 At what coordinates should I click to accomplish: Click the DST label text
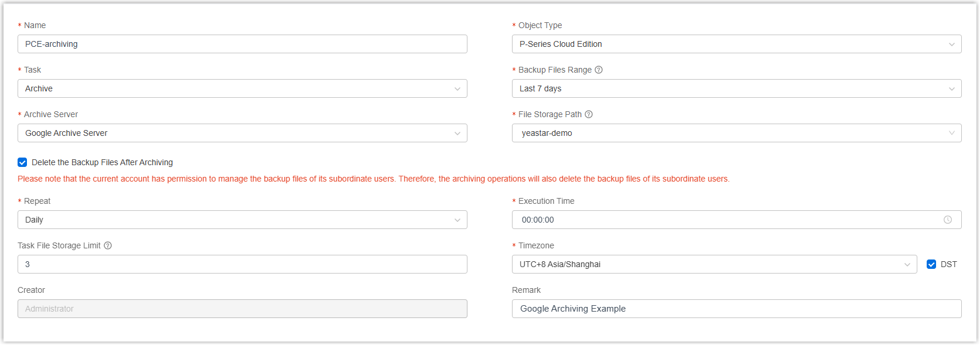tap(948, 264)
